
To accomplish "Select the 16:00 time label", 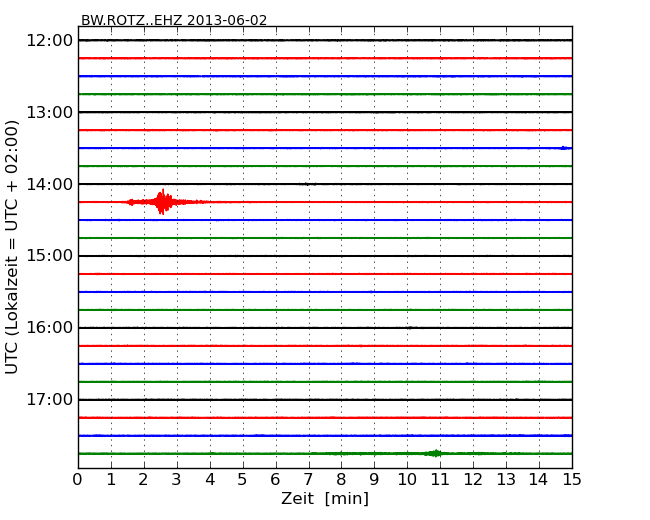I will tap(49, 328).
